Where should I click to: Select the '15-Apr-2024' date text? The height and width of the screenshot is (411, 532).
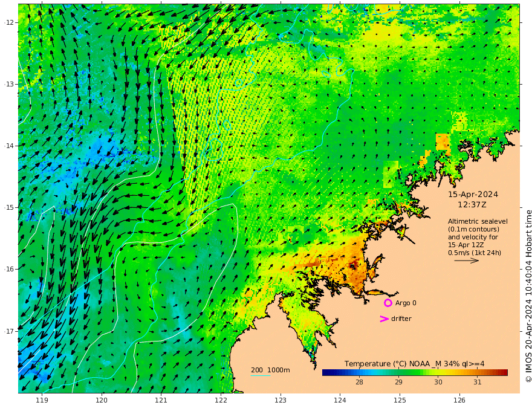473,194
